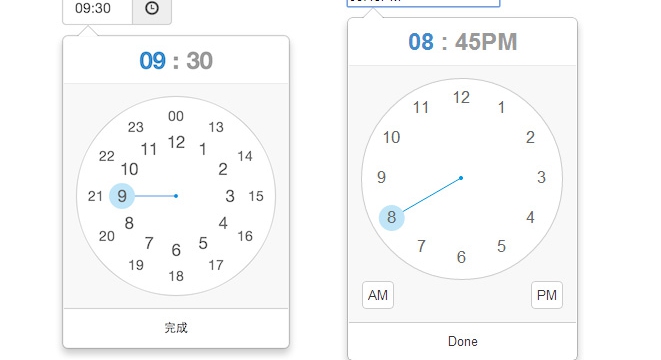Select the 45PM minutes in right header

coord(486,42)
